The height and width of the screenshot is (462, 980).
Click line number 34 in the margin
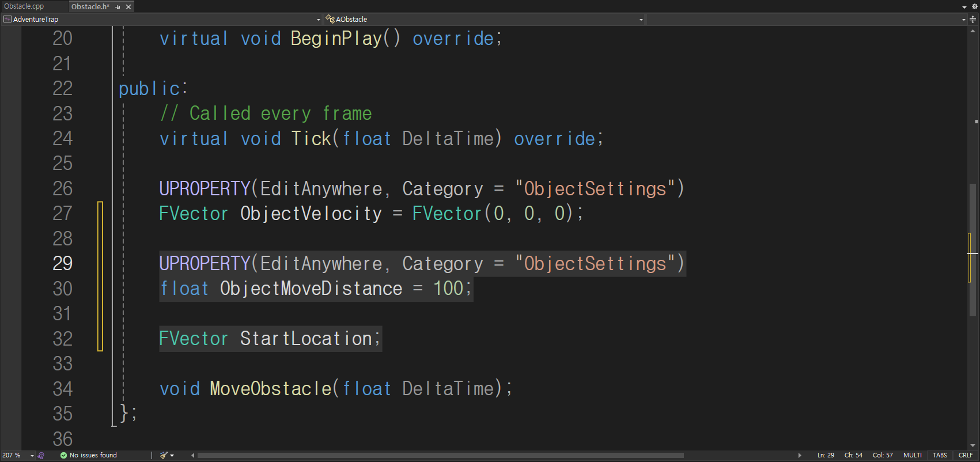coord(62,389)
